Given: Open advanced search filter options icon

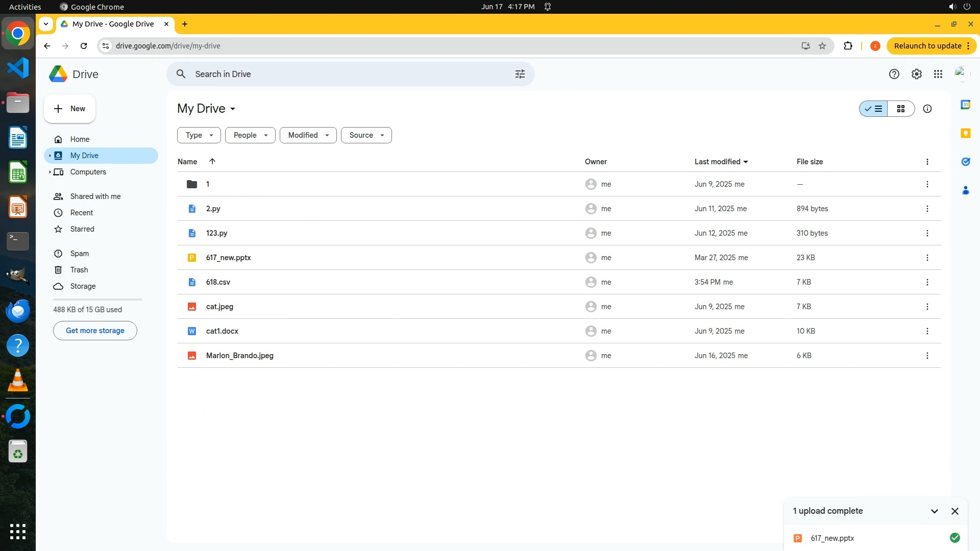Looking at the screenshot, I should point(520,74).
